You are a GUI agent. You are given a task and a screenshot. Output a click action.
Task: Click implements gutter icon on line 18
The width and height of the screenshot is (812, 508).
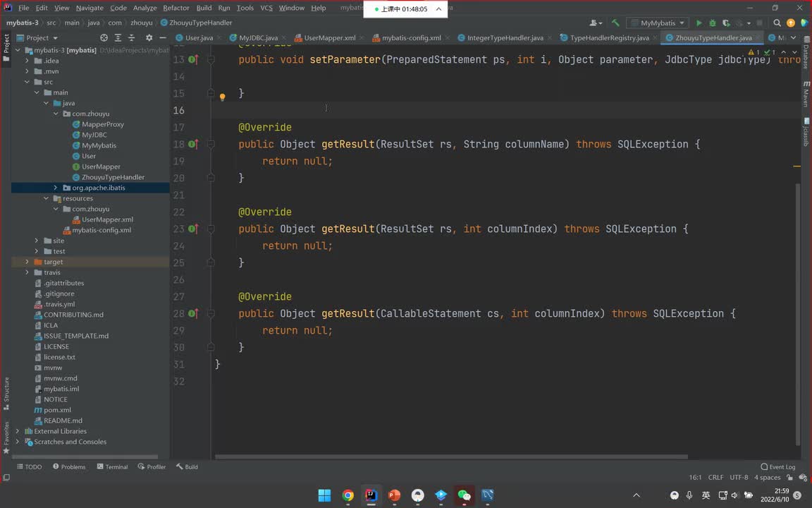point(192,144)
